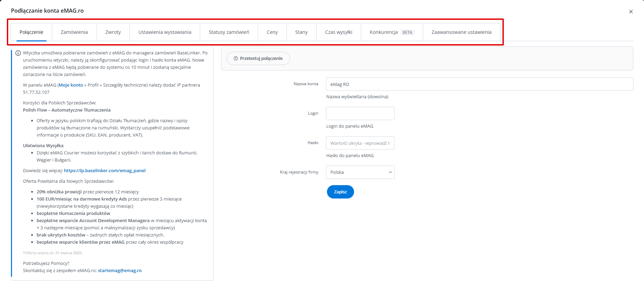Click 'Nazwa wyświetlana (dowolna)' hint text

[357, 97]
